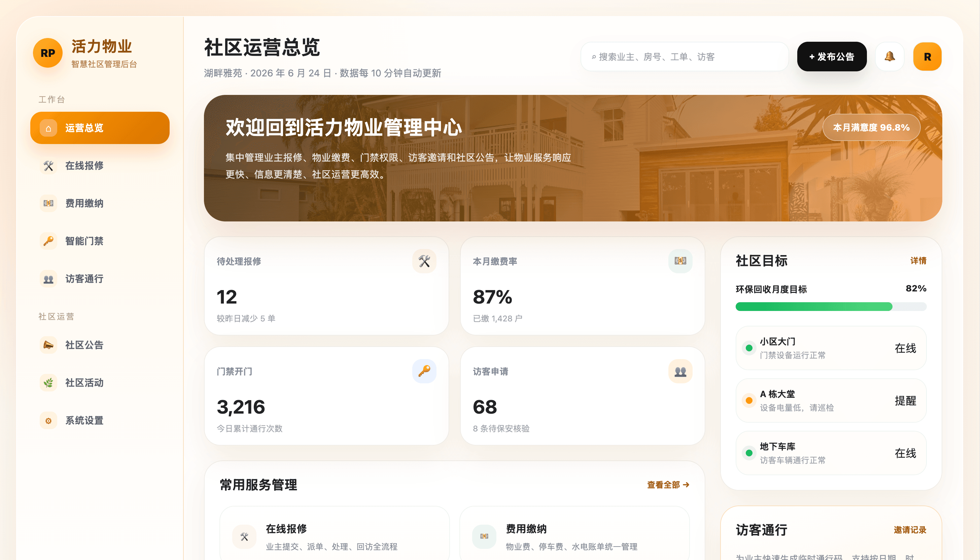
Task: Click 已缴 1,428 户 text
Action: coord(498,318)
